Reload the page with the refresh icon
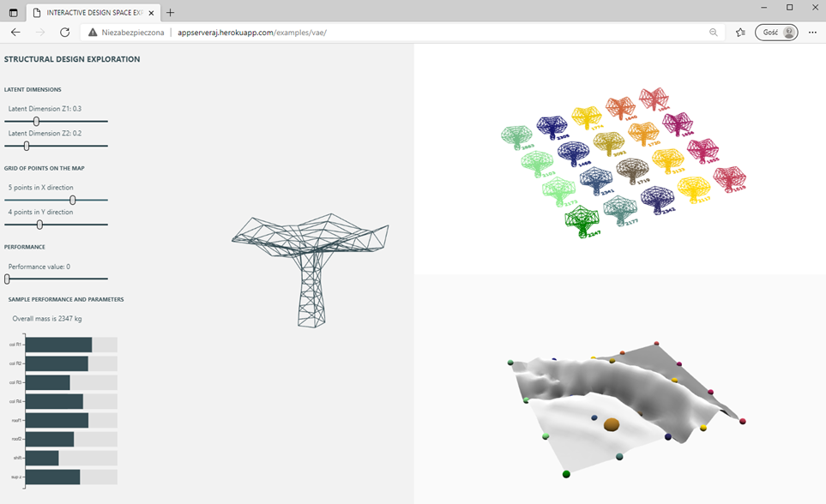Viewport: 826px width, 504px height. point(64,32)
